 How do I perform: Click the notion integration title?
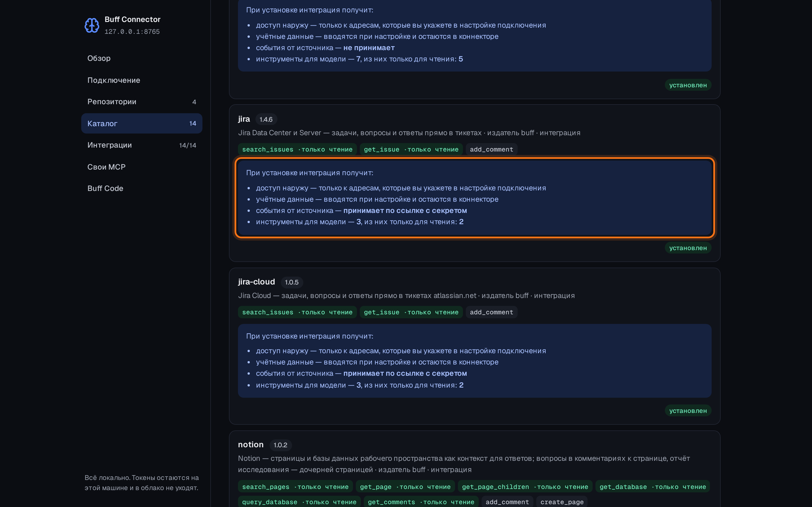pos(251,445)
